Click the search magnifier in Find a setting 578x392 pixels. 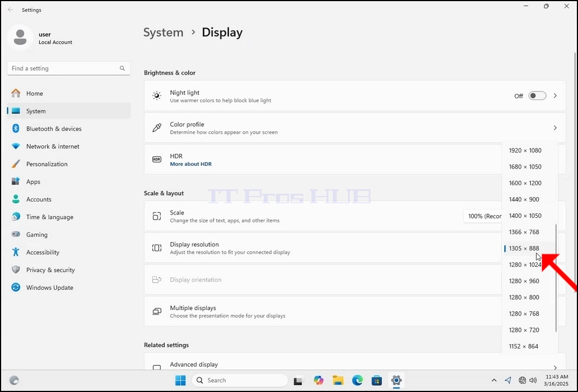coord(122,68)
